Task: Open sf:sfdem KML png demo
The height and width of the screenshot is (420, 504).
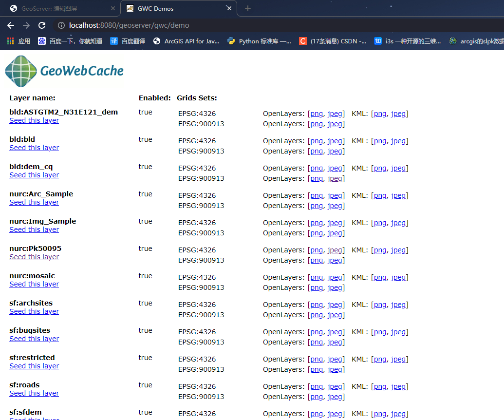Action: pyautogui.click(x=380, y=414)
